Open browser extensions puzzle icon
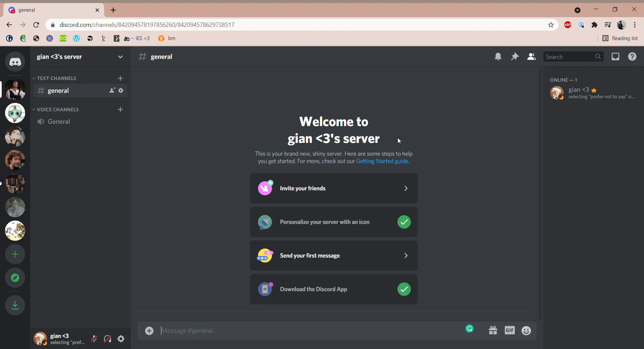The width and height of the screenshot is (644, 349). click(595, 25)
